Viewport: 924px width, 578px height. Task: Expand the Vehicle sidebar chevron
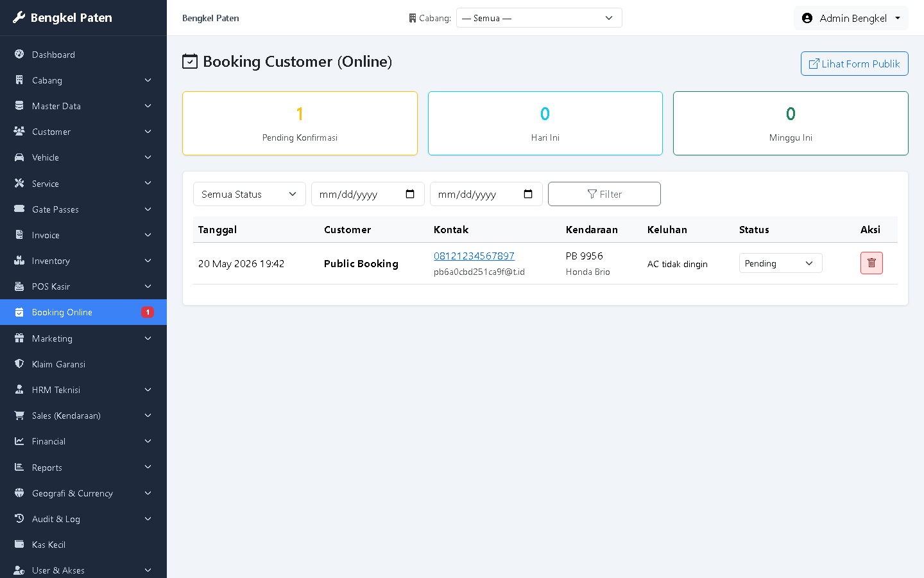[148, 157]
